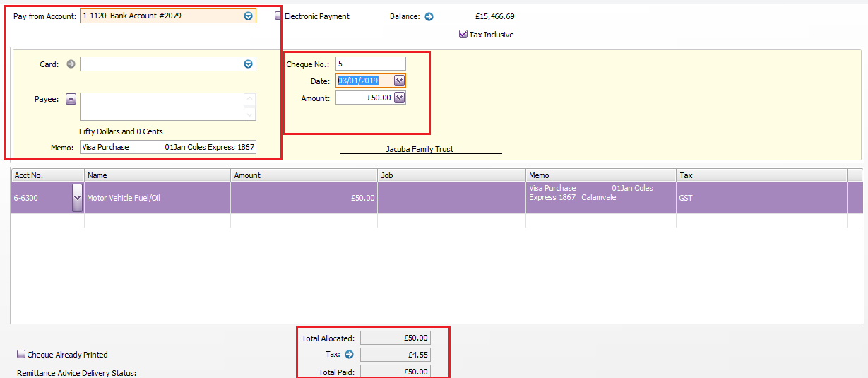Open the Payee address selector button
Image resolution: width=868 pixels, height=378 pixels.
71,100
